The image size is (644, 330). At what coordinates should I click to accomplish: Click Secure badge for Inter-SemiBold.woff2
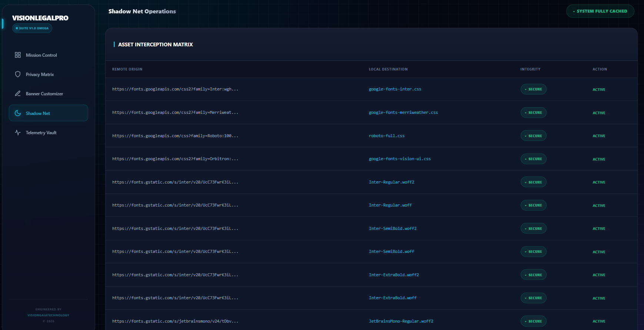533,228
